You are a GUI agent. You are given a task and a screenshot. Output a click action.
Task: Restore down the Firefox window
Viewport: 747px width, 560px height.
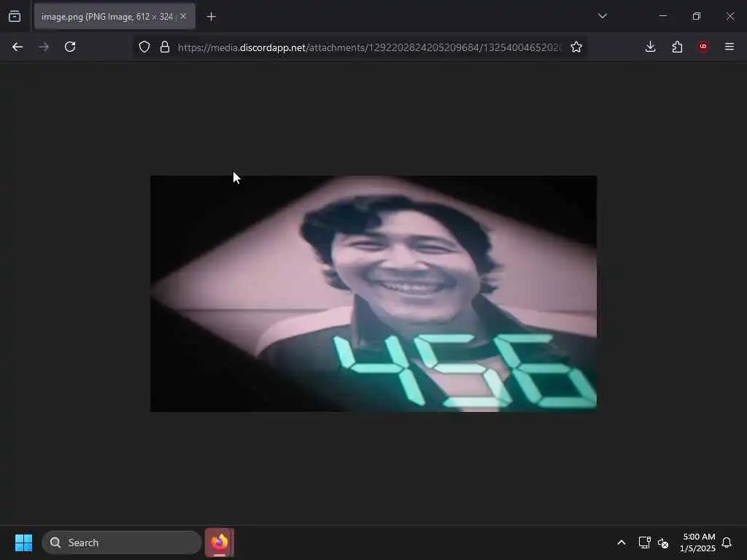[x=697, y=16]
